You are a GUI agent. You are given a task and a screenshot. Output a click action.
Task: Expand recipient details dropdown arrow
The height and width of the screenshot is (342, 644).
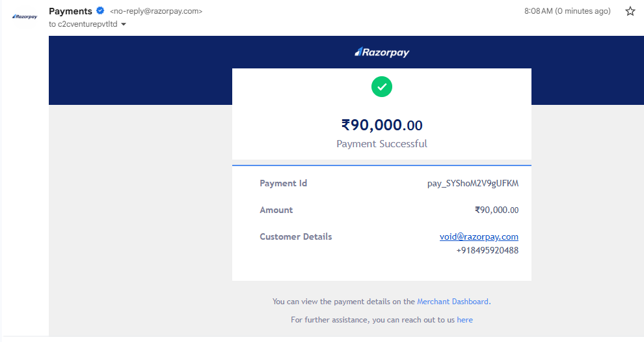click(x=124, y=25)
